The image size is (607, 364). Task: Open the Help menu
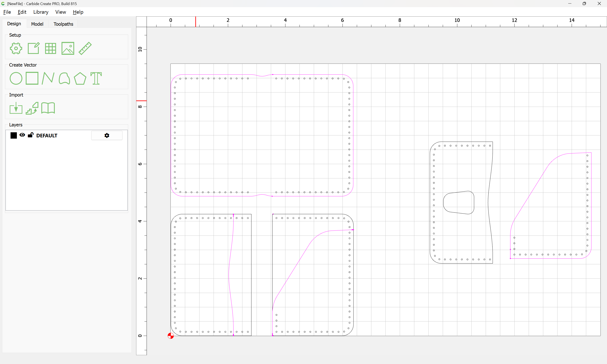pos(78,12)
